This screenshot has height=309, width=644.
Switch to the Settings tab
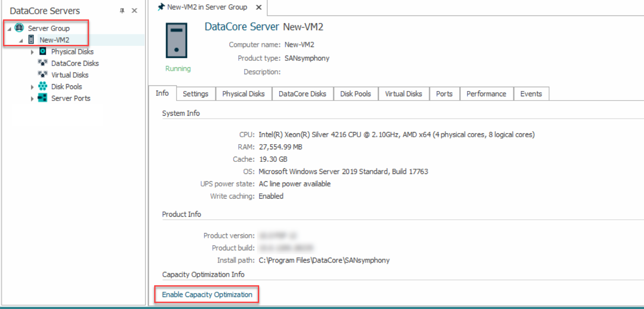pos(196,93)
